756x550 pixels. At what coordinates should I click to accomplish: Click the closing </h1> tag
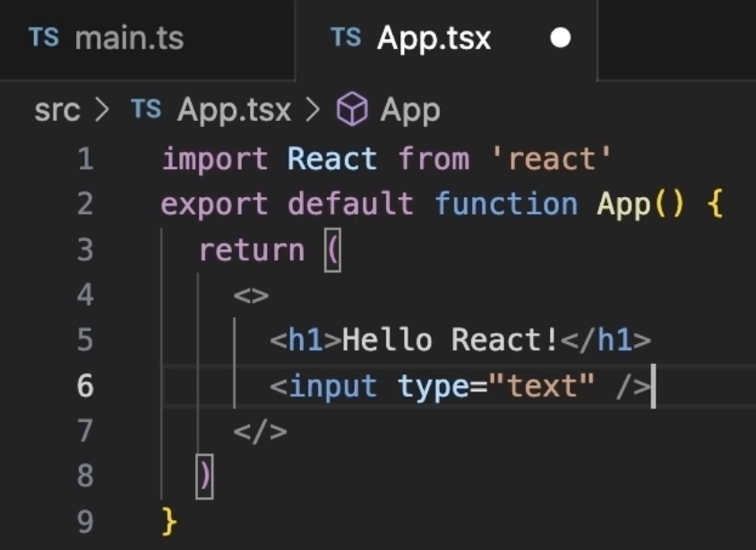606,339
